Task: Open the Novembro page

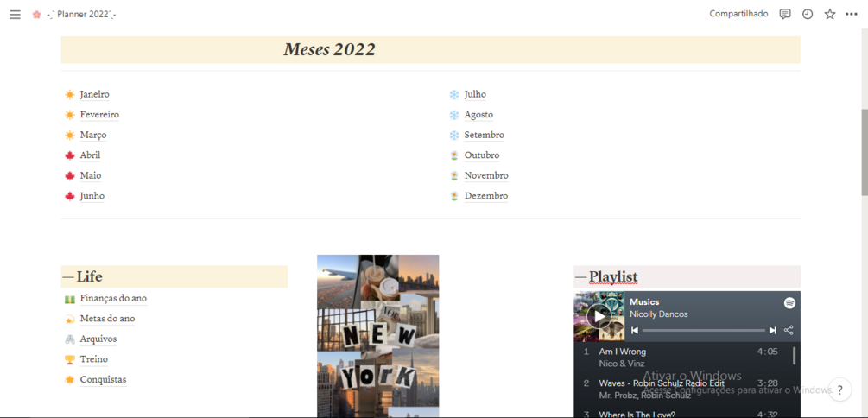Action: point(486,176)
